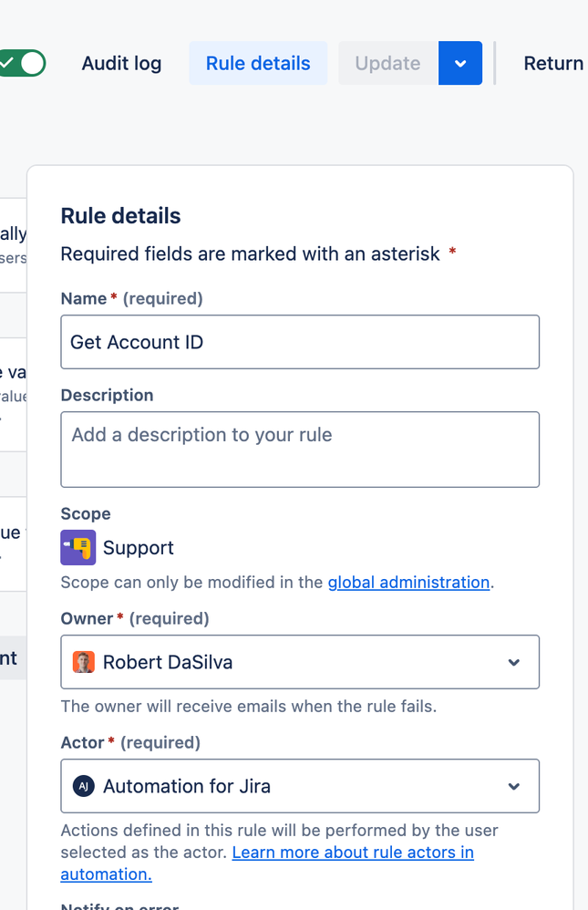Select the highlighted rule component in left panel
Viewport: 588px width, 910px height.
click(x=13, y=658)
